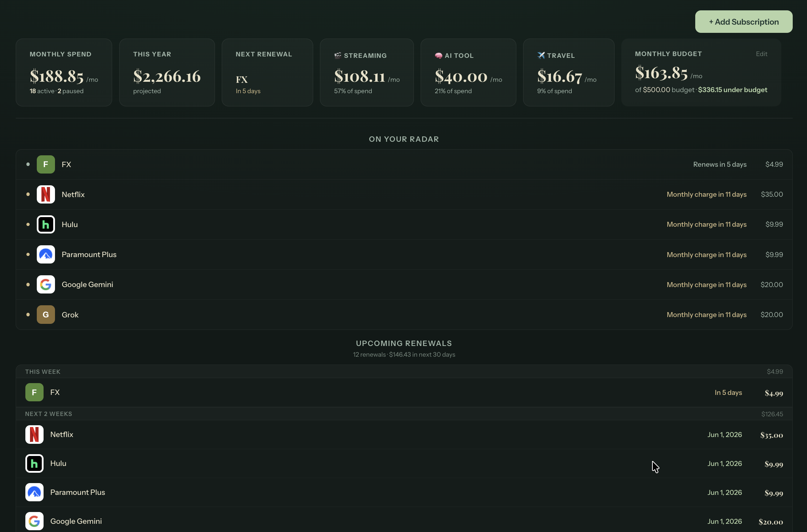The image size is (807, 532).
Task: Click the '18 active · 2 paused' text
Action: pyautogui.click(x=56, y=91)
